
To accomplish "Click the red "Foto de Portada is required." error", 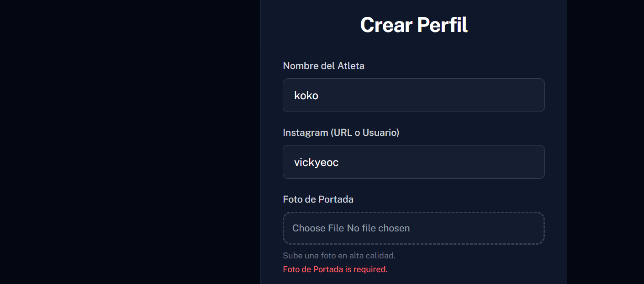I will (x=335, y=269).
